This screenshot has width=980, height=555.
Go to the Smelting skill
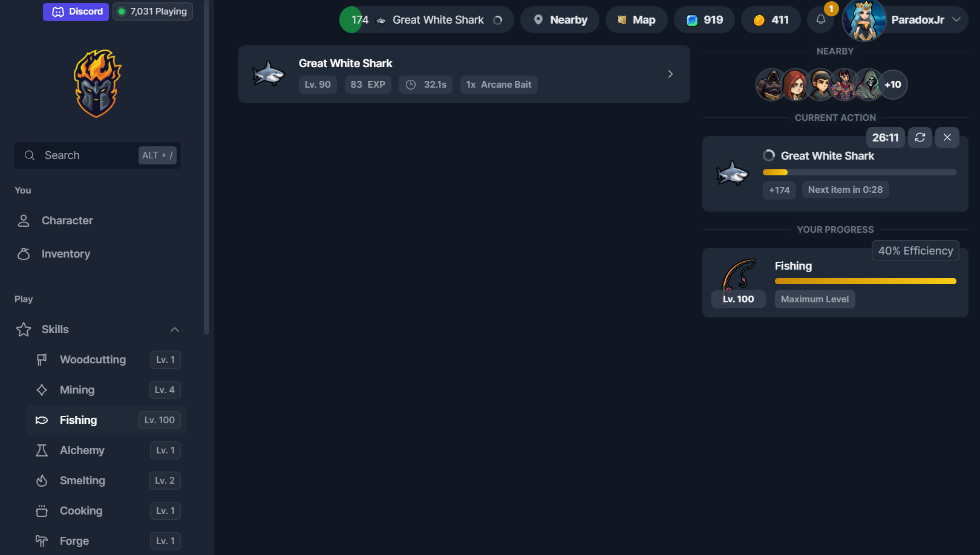coord(82,481)
